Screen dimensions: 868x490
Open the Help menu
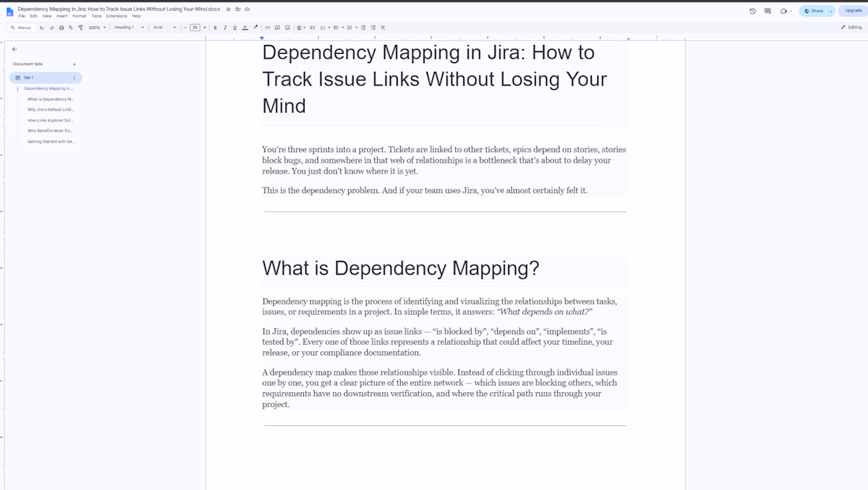(x=137, y=16)
